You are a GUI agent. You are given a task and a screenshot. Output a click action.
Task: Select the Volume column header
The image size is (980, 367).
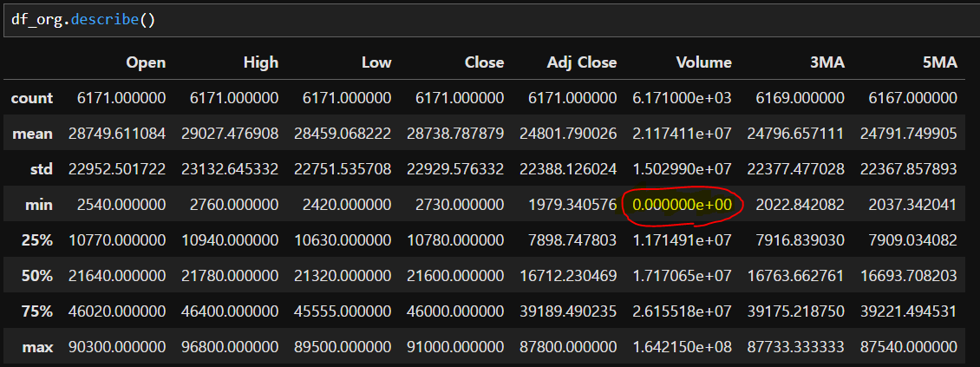tap(703, 62)
